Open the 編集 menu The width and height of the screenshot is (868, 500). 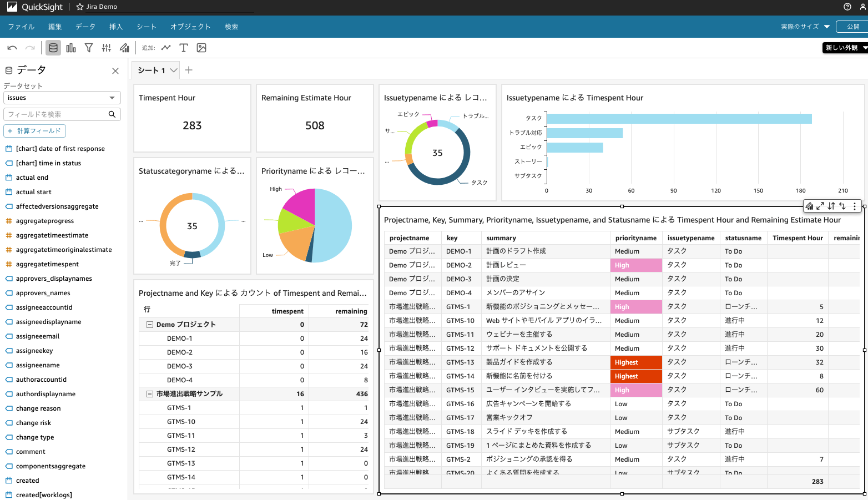click(55, 27)
